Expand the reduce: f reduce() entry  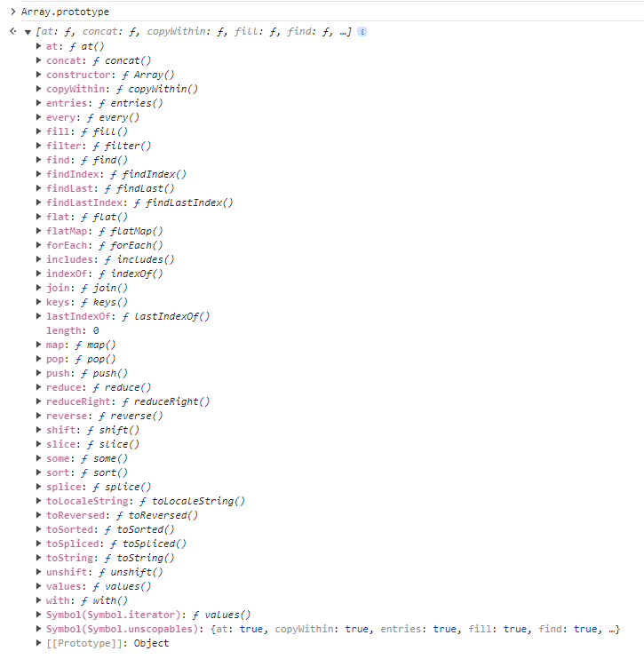coord(39,387)
